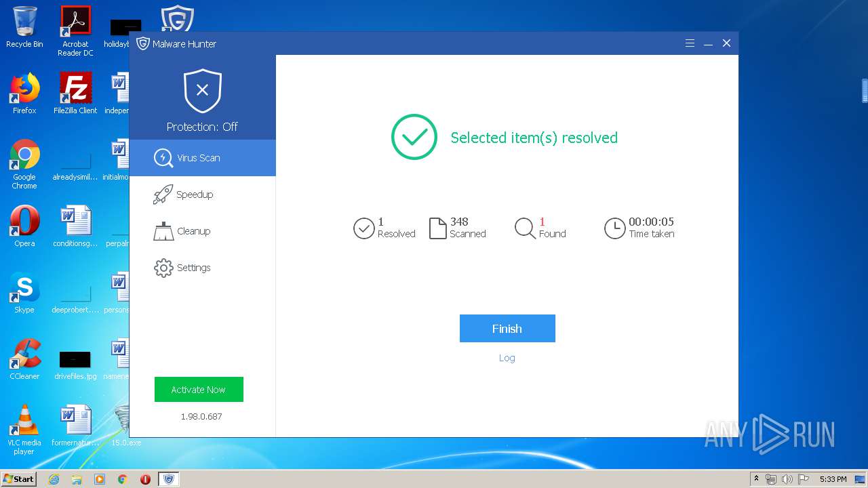Screen dimensions: 868x488
Task: Launch Chrome from the taskbar
Action: click(123, 479)
